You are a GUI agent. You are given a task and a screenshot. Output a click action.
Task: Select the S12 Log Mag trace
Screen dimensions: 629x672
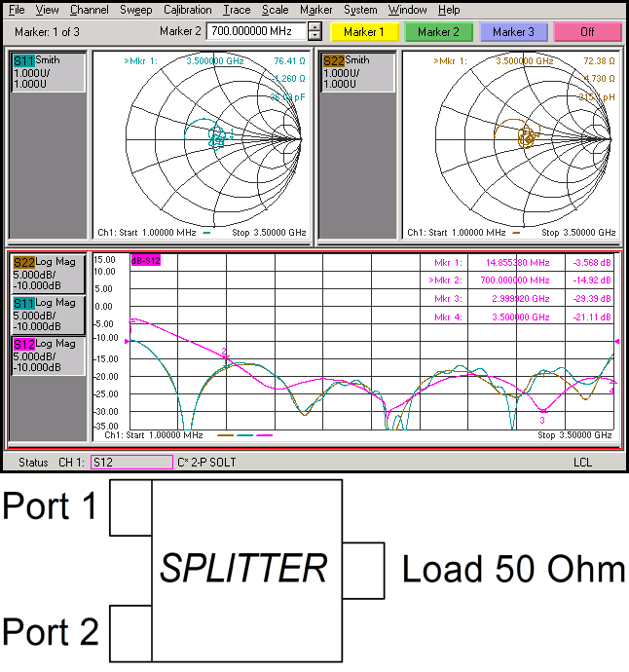pos(48,356)
